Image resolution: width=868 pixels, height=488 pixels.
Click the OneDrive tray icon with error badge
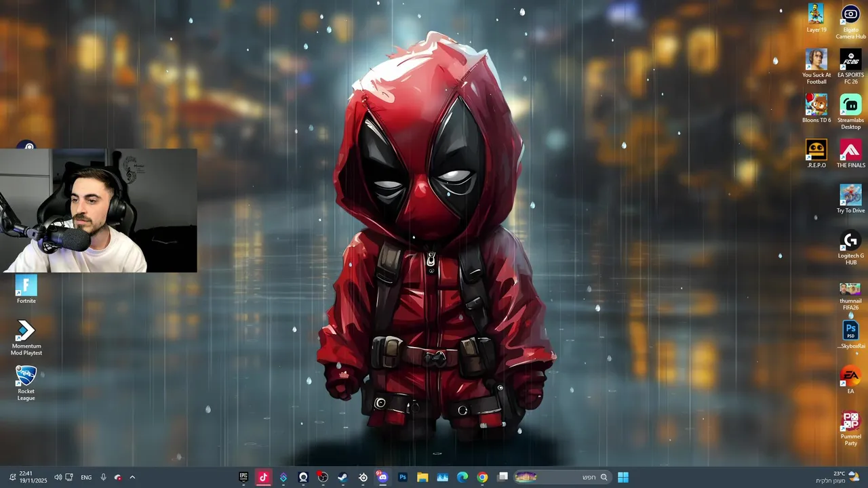(x=118, y=477)
